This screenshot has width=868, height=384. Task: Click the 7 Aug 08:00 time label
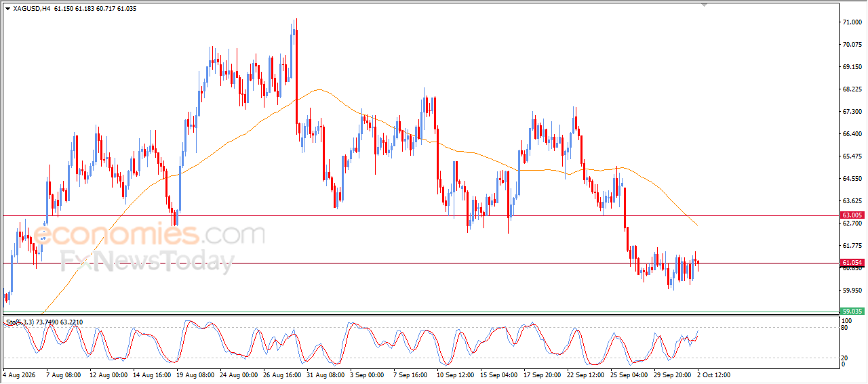click(63, 375)
